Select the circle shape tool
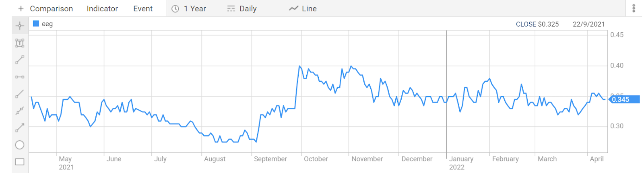644x173 pixels. 20,145
